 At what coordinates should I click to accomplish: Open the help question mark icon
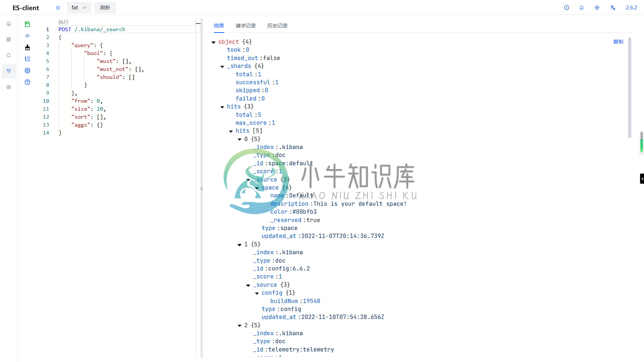point(27,82)
